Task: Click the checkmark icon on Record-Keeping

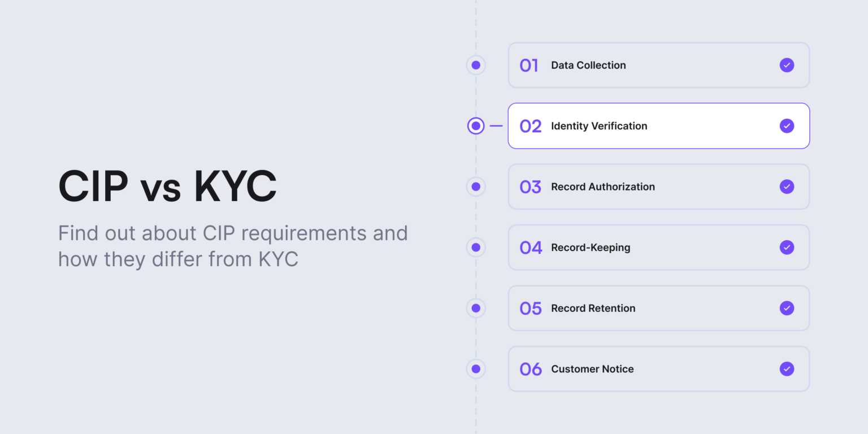Action: [x=787, y=247]
